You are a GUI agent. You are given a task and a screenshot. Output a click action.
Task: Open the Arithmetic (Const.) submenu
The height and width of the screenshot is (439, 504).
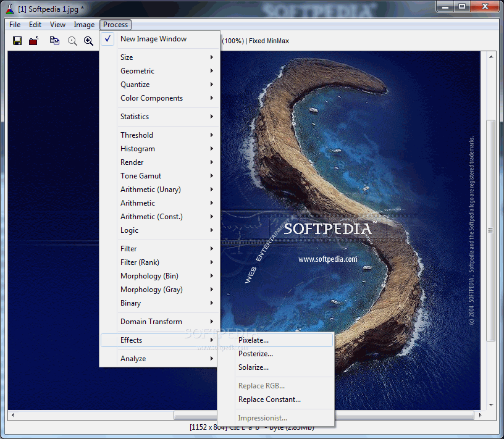click(x=160, y=217)
